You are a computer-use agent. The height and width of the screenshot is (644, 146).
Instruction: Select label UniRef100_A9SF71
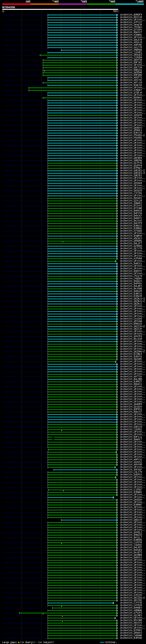pyautogui.click(x=131, y=78)
